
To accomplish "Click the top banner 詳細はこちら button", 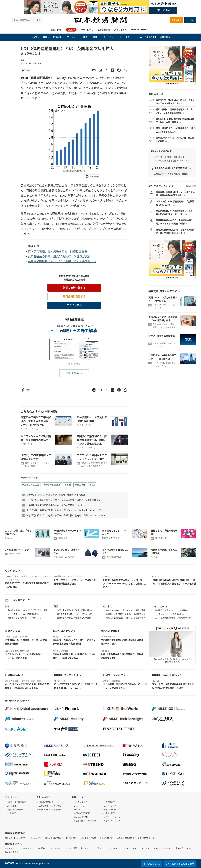I will click(x=163, y=11).
